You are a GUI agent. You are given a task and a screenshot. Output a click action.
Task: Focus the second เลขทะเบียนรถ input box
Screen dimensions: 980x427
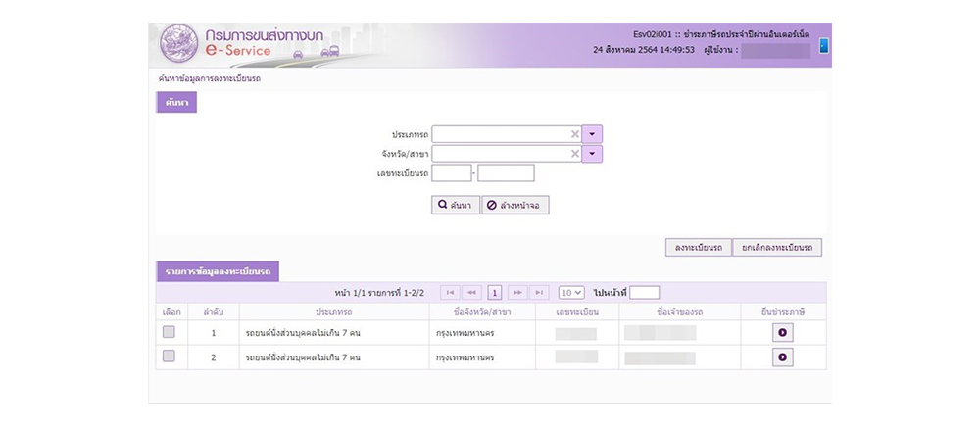[506, 173]
